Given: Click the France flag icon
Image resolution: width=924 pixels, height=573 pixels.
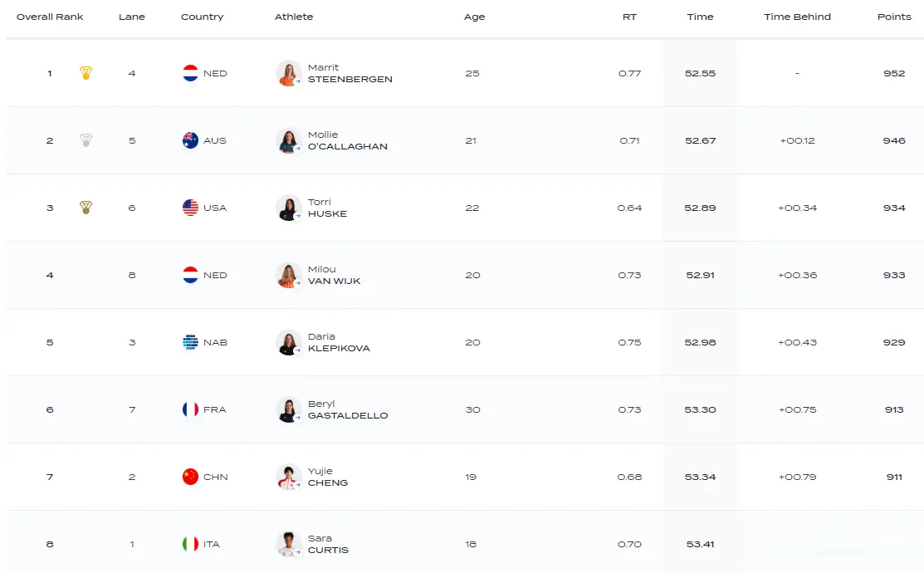Looking at the screenshot, I should [x=191, y=409].
